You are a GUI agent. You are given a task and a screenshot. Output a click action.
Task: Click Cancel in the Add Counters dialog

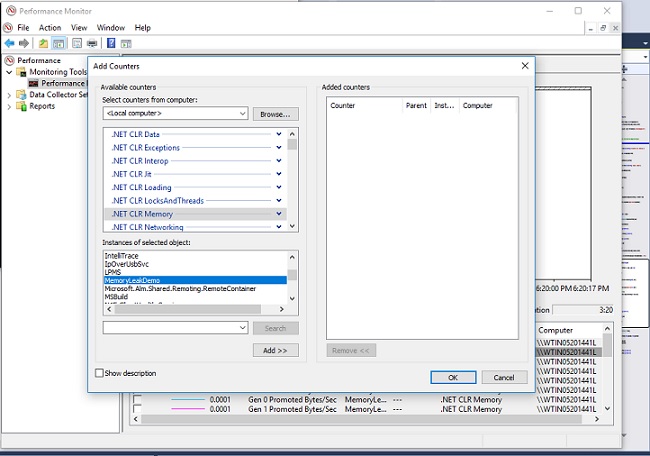504,377
